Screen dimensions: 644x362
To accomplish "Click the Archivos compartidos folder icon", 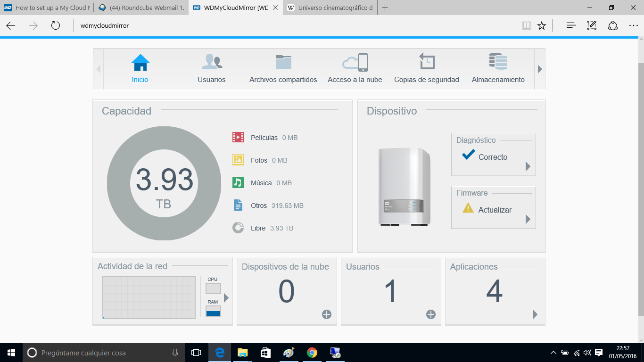I will (283, 62).
